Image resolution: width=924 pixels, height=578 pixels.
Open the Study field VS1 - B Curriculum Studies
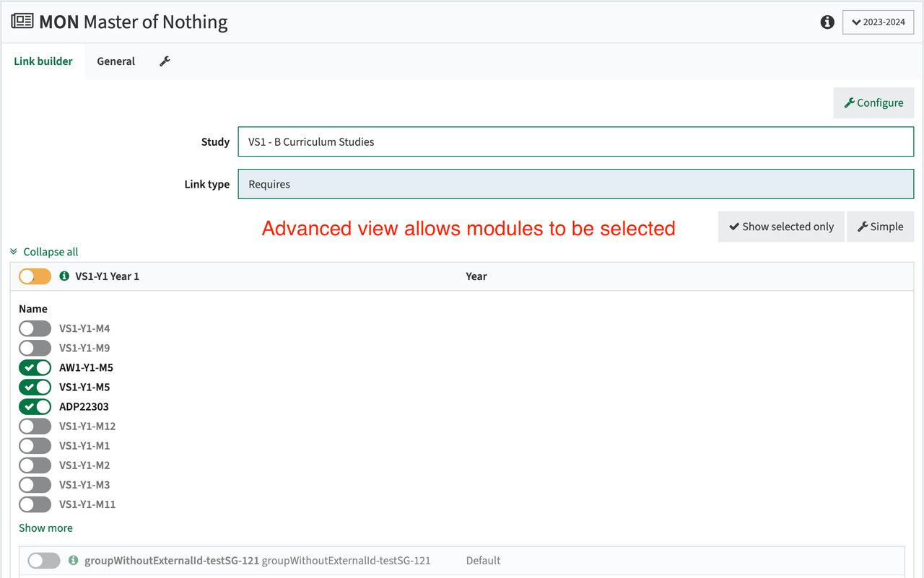coord(576,141)
